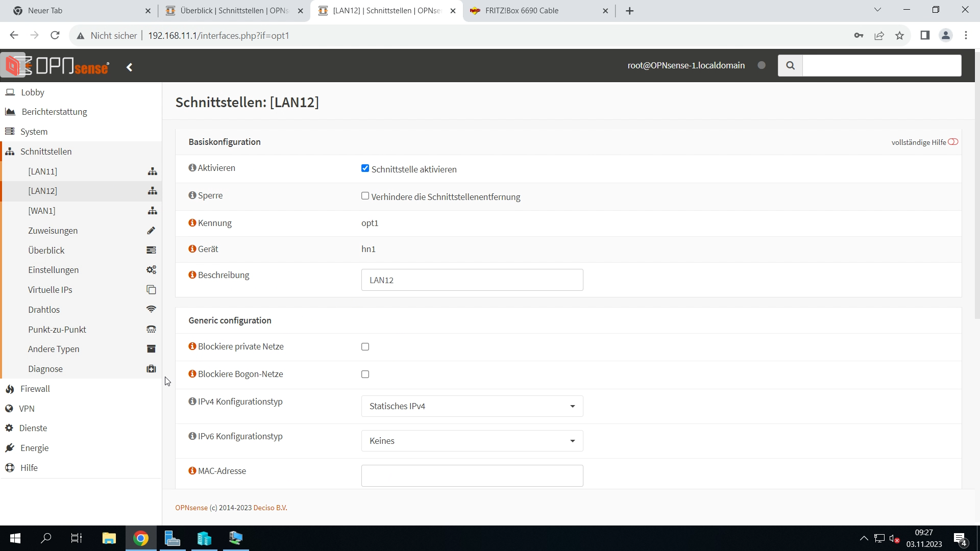Collapse the sidebar with the chevron arrow
Viewport: 980px width, 551px height.
(x=130, y=67)
